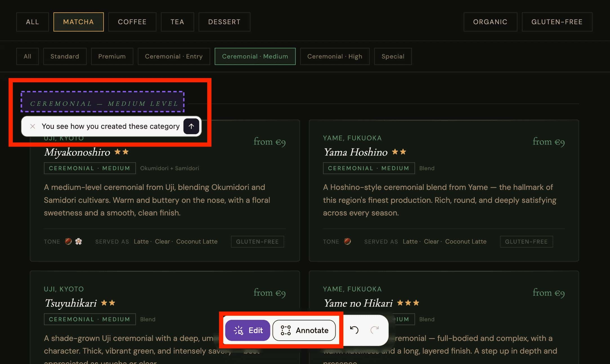Click the nut tone icon on Yama Hoshino

[x=347, y=241]
